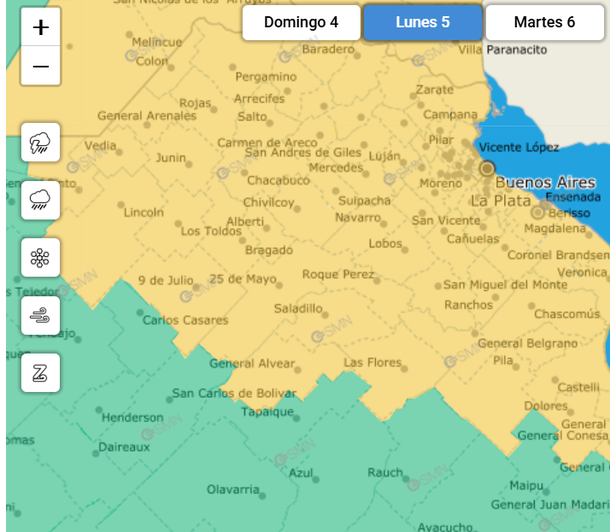Viewport: 610px width, 532px height.
Task: Select the thunderstorm alert filter icon
Action: 40,143
